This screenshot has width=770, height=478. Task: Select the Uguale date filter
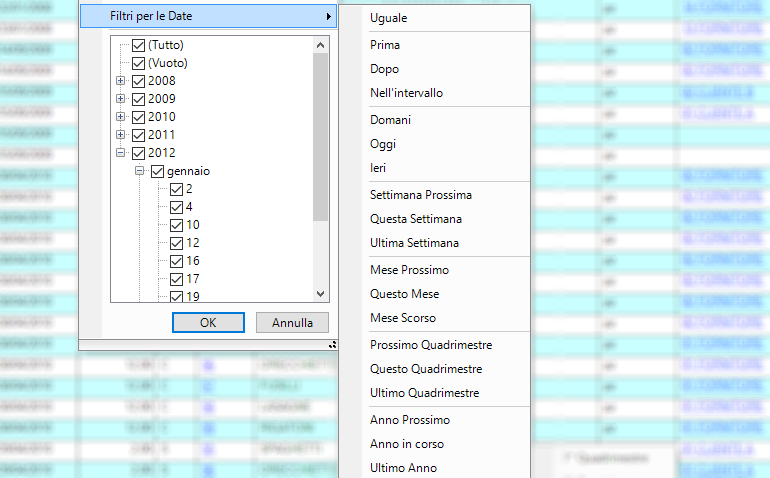pos(389,18)
